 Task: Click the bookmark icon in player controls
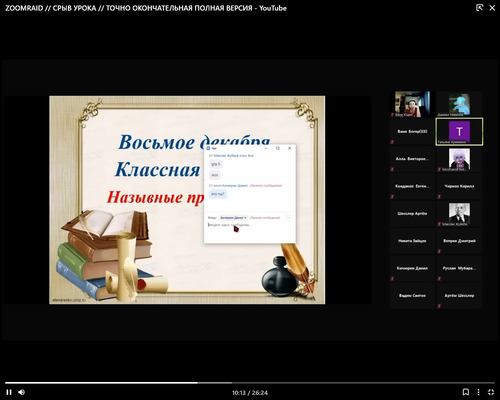(466, 392)
